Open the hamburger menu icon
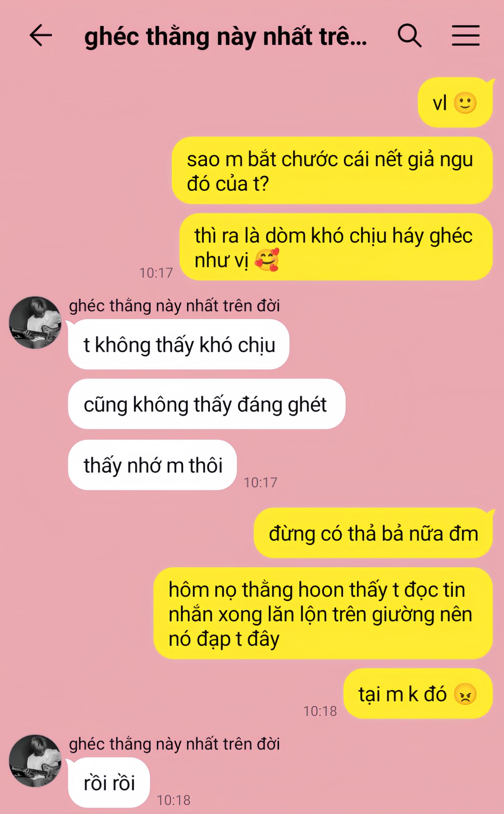Screen dimensions: 504x814 click(465, 35)
